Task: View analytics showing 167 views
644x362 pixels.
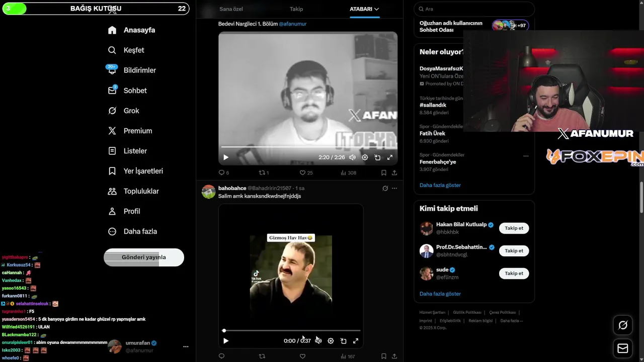Action: (348, 356)
